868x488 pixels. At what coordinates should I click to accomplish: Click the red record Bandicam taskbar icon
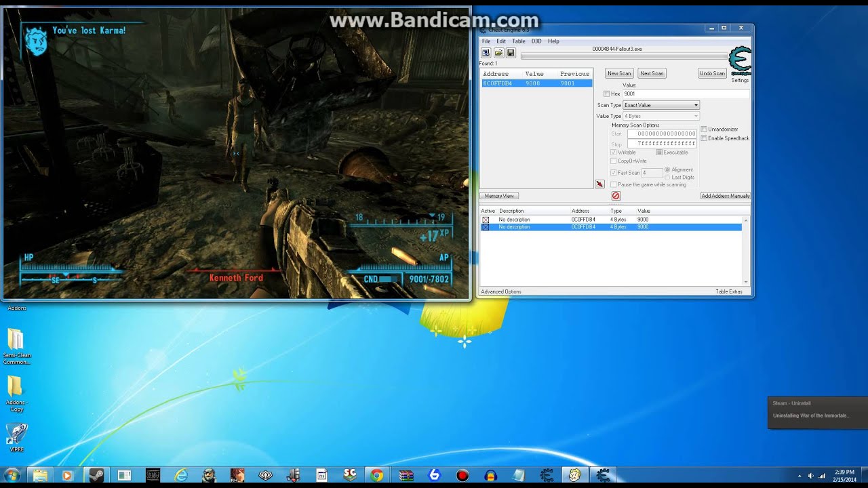[462, 475]
